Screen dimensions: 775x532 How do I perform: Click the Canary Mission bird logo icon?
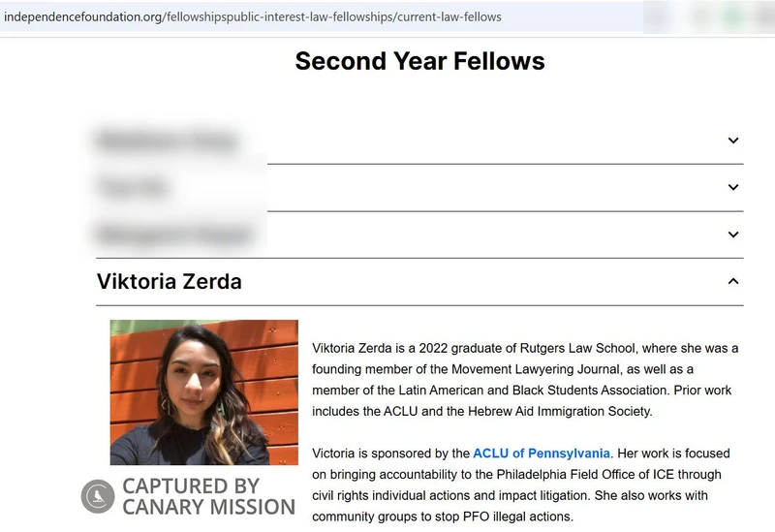pyautogui.click(x=98, y=496)
